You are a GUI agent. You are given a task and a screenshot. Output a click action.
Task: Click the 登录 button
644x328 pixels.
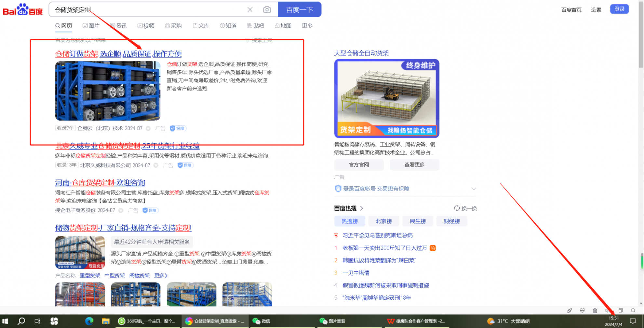[x=619, y=9]
